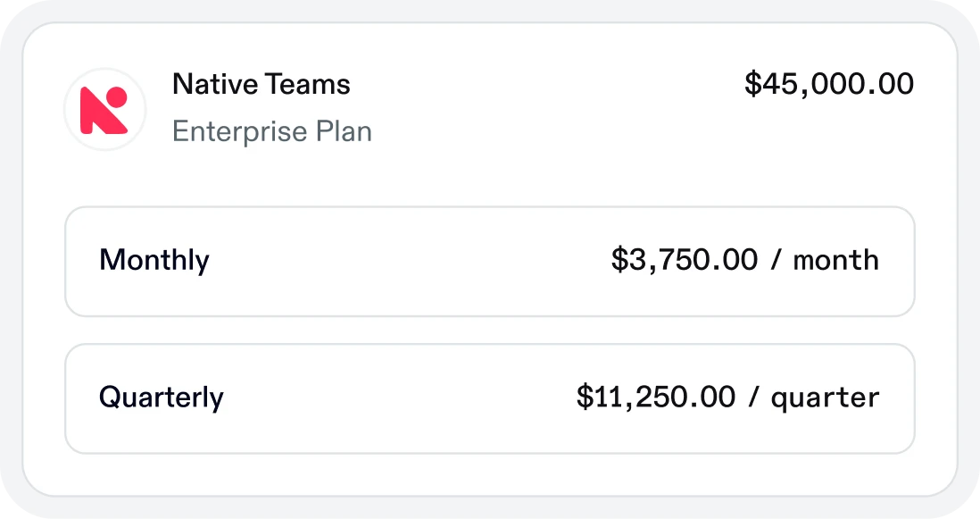Image resolution: width=980 pixels, height=519 pixels.
Task: Click empty area in Quarterly card
Action: point(400,398)
